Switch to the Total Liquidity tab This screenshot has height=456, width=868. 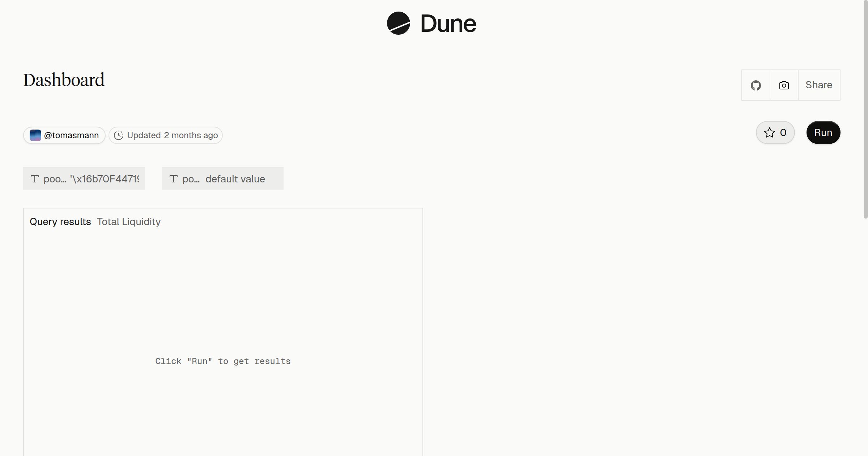[129, 221]
